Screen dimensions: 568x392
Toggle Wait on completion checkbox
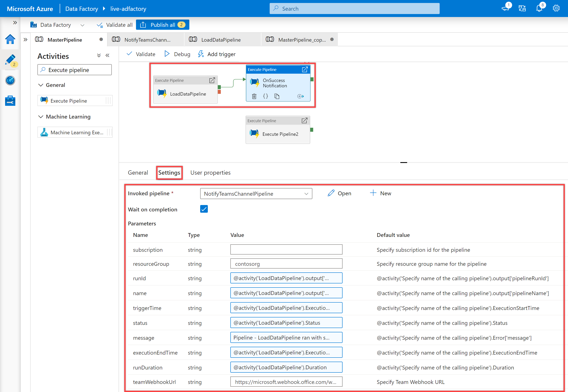(204, 209)
